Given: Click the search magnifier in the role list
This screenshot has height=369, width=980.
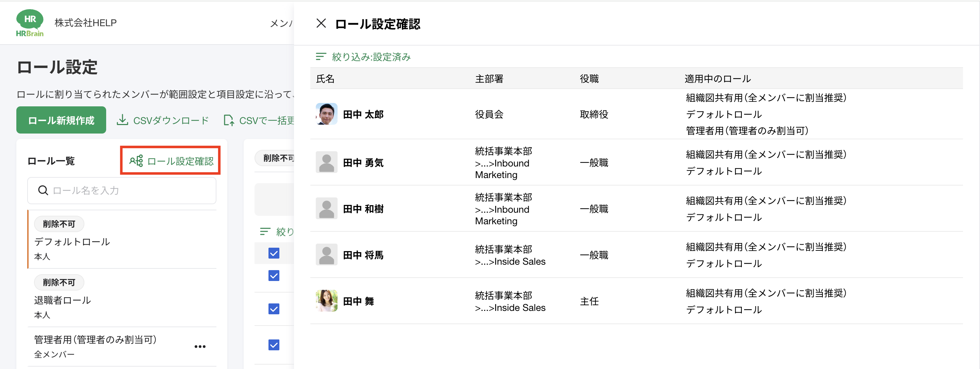Looking at the screenshot, I should tap(43, 190).
